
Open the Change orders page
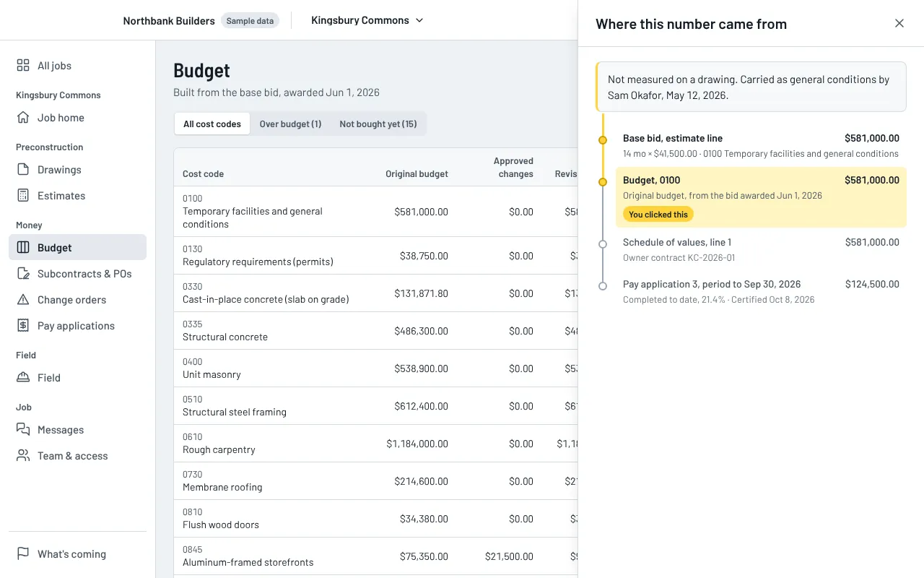(x=77, y=300)
